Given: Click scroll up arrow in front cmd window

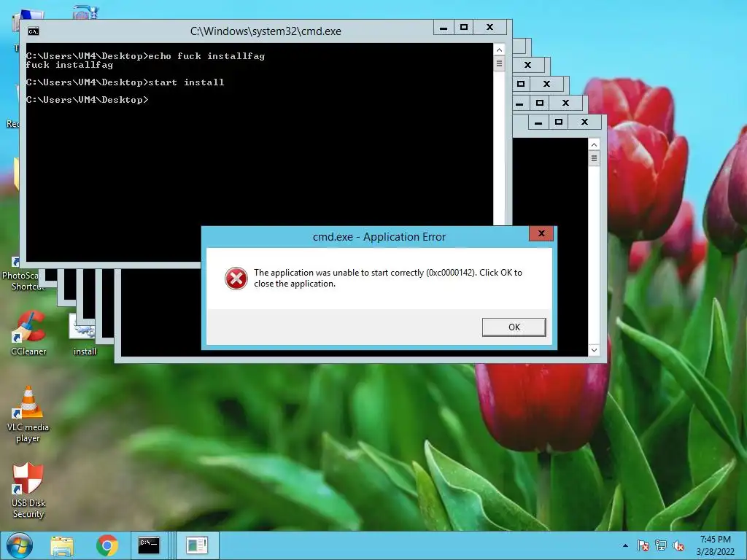Looking at the screenshot, I should click(499, 50).
